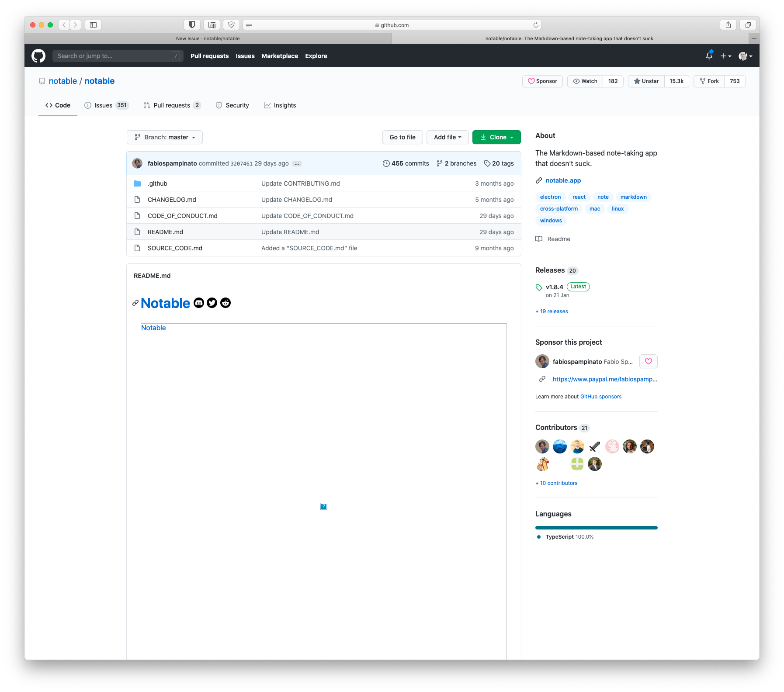
Task: Focus the Search or jump to field
Action: point(118,56)
